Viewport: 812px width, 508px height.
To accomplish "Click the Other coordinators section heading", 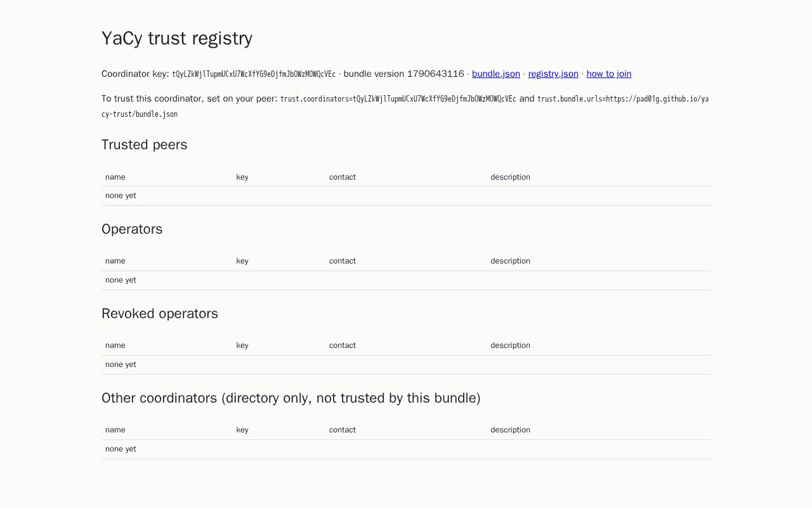I will (291, 398).
